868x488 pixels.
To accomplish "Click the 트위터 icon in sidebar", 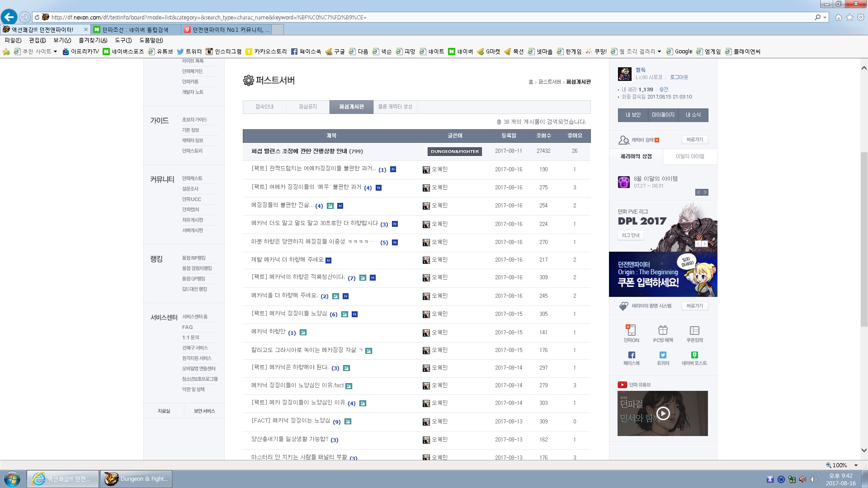I will click(663, 355).
